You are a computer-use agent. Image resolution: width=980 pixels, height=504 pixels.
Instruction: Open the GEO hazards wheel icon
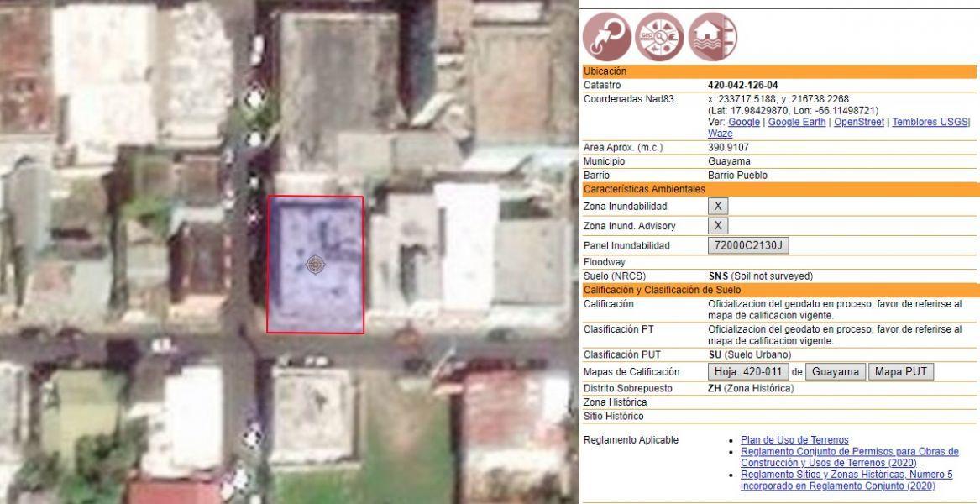point(659,37)
